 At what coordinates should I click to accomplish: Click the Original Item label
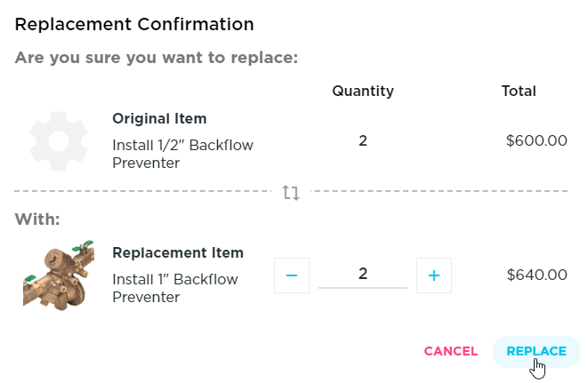[x=159, y=119]
